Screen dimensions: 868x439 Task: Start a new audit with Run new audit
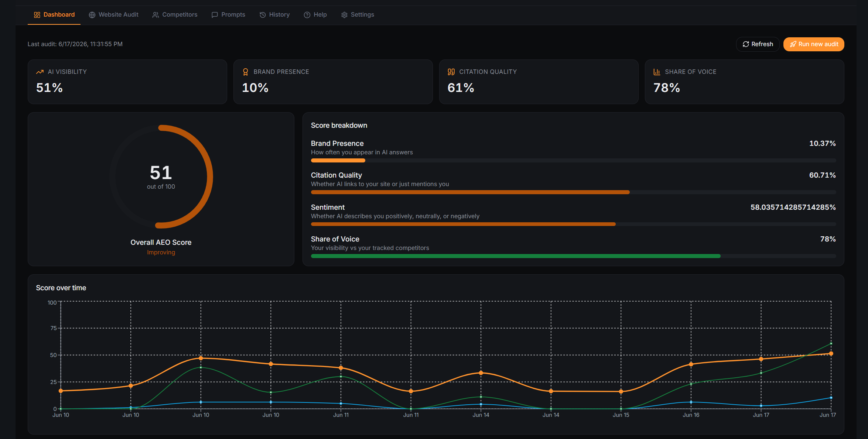814,44
